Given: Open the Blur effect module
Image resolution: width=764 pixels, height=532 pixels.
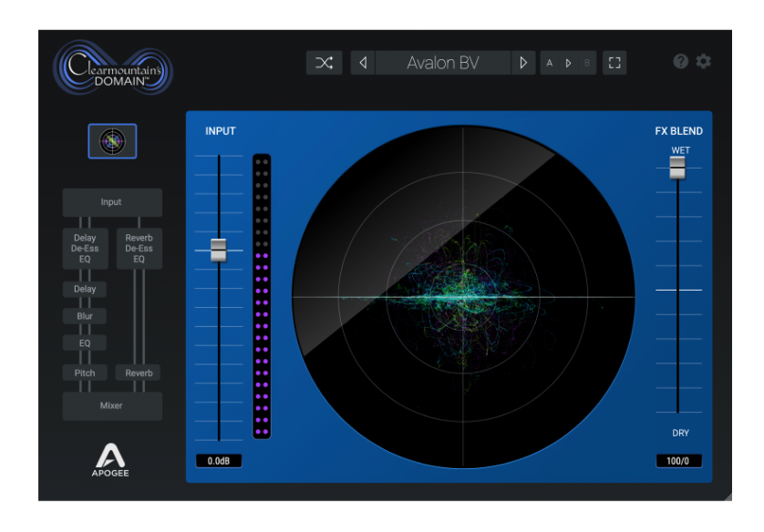Looking at the screenshot, I should [84, 316].
